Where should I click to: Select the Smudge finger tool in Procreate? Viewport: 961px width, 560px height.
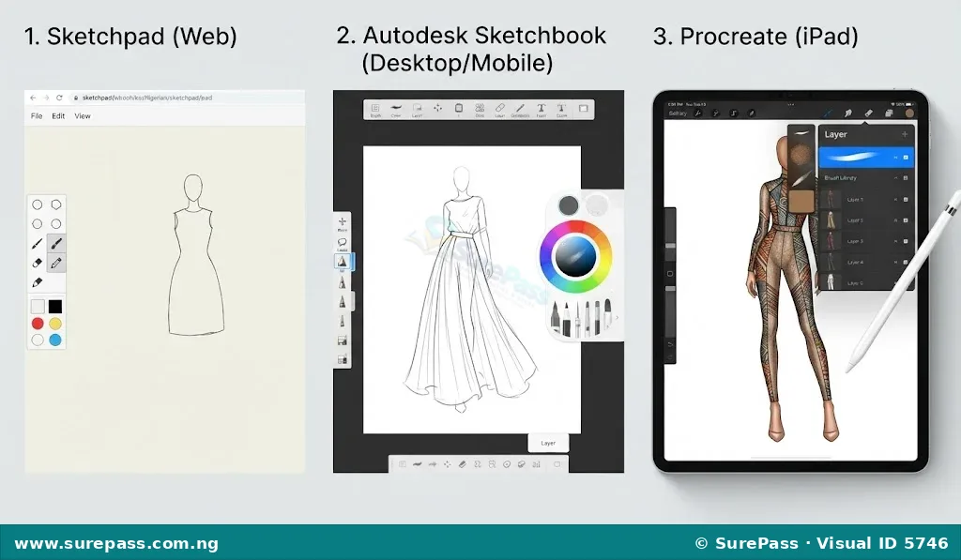coord(848,114)
